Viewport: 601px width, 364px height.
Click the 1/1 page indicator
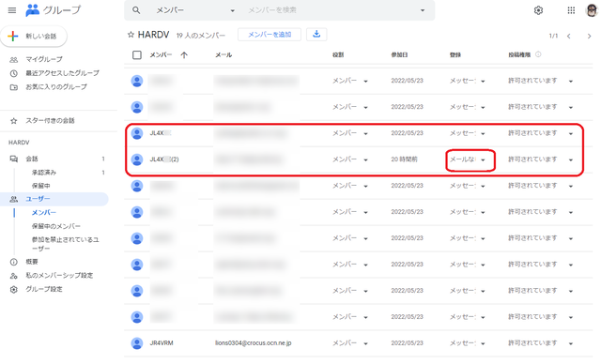tap(553, 36)
